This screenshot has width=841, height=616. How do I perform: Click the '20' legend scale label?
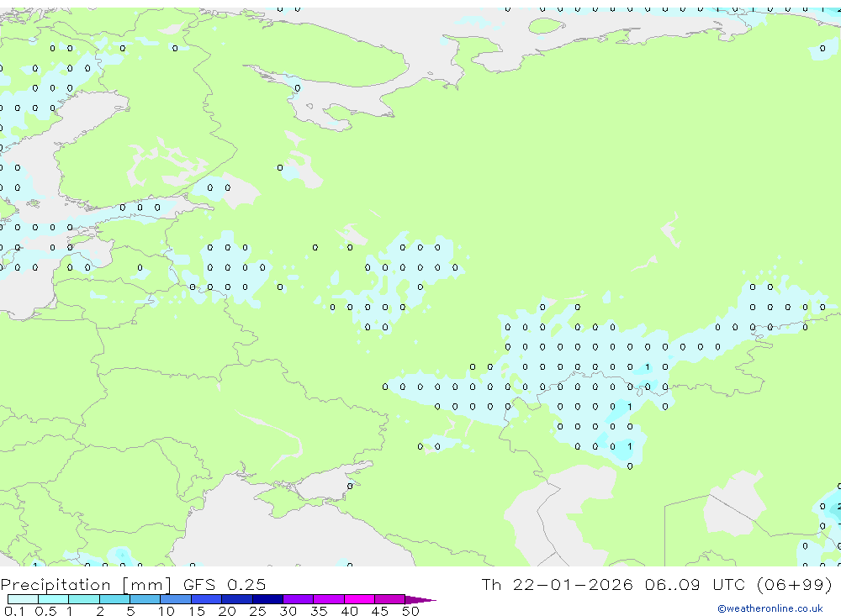[x=227, y=611]
